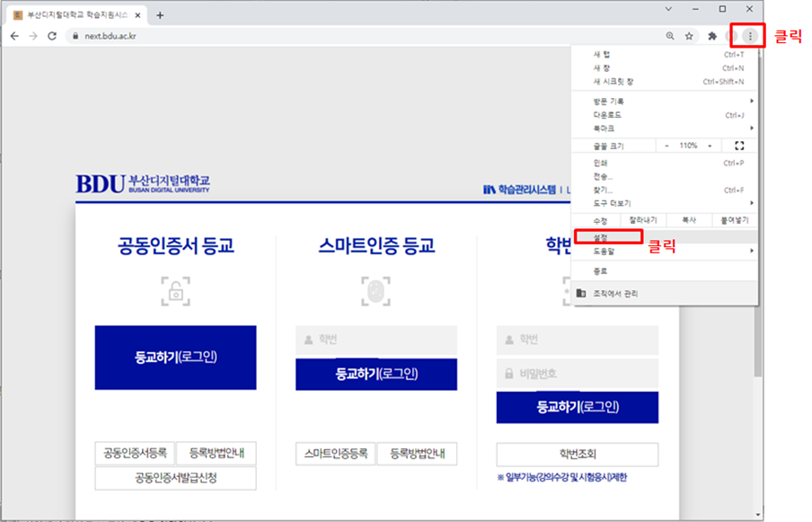Bookmark this page with the star icon
The image size is (812, 522).
point(689,36)
